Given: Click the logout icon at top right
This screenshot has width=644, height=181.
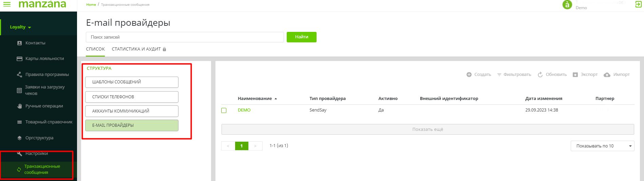Looking at the screenshot, I should click(x=638, y=4).
